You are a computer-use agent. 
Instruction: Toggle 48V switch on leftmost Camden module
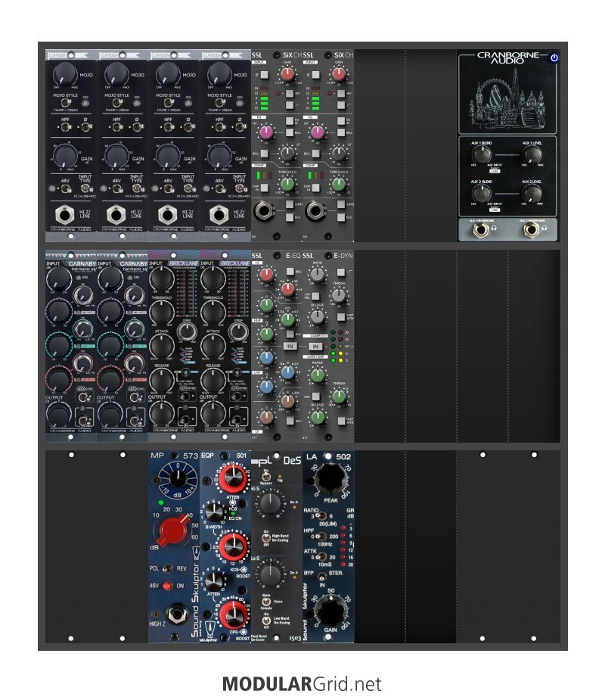pyautogui.click(x=66, y=188)
